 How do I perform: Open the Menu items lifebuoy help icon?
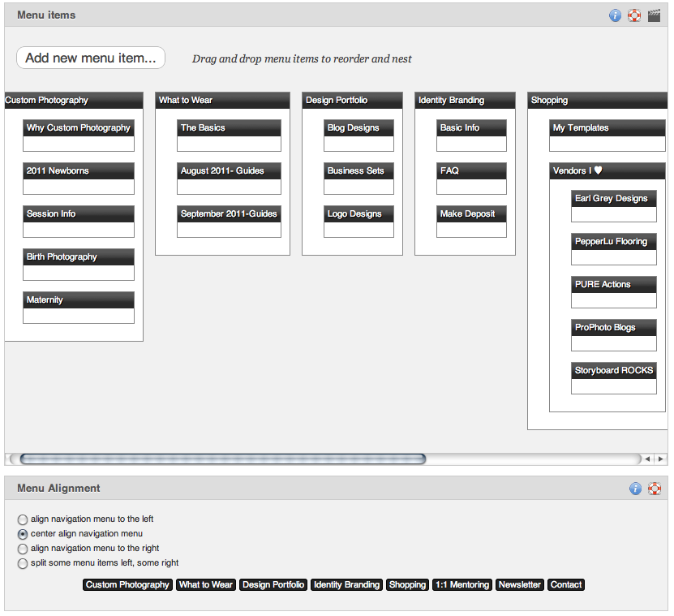634,15
